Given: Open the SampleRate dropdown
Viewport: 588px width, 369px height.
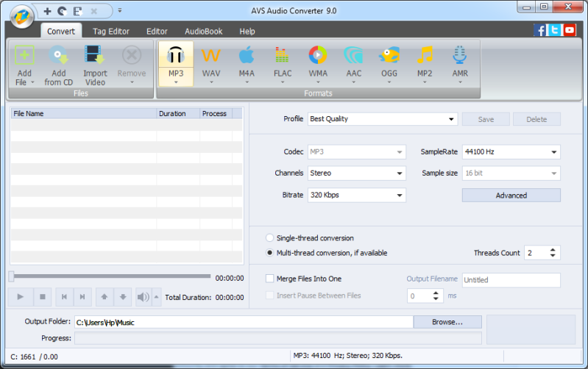Looking at the screenshot, I should (x=511, y=152).
